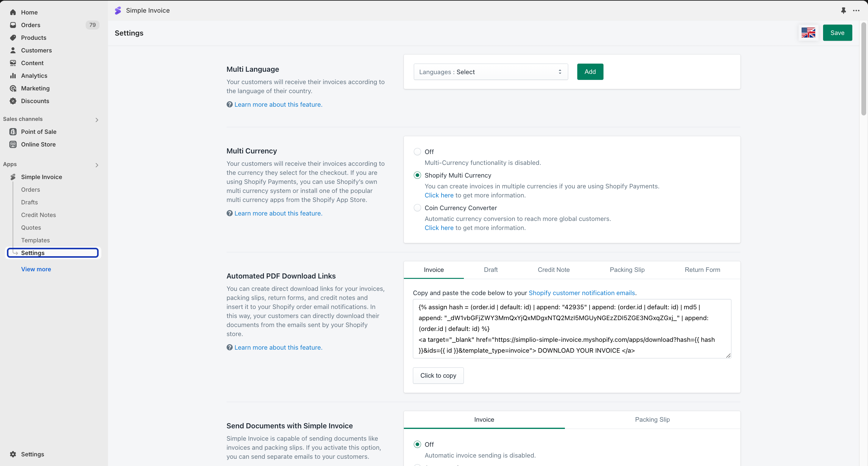
Task: Select Coin Currency Converter option
Action: (417, 208)
